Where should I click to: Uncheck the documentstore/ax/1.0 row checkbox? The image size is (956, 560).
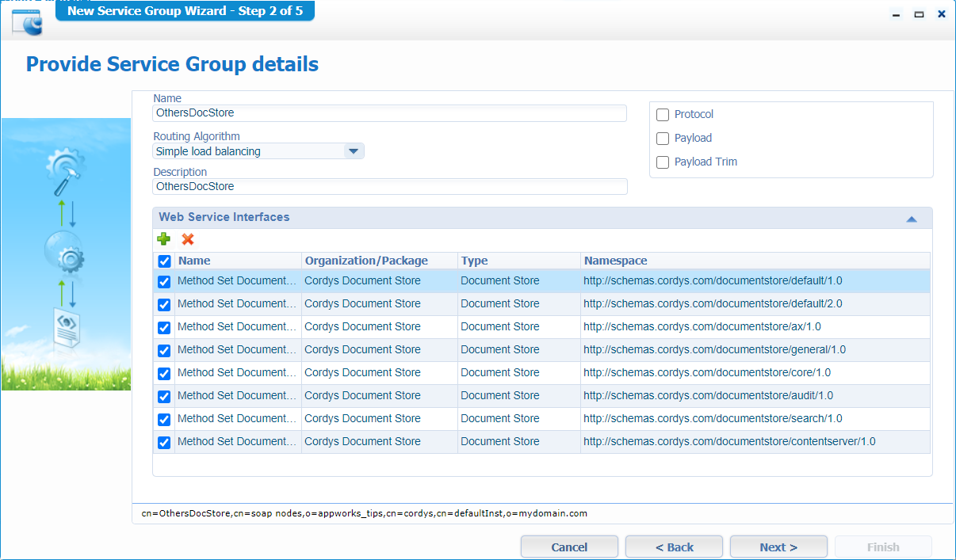click(x=164, y=327)
